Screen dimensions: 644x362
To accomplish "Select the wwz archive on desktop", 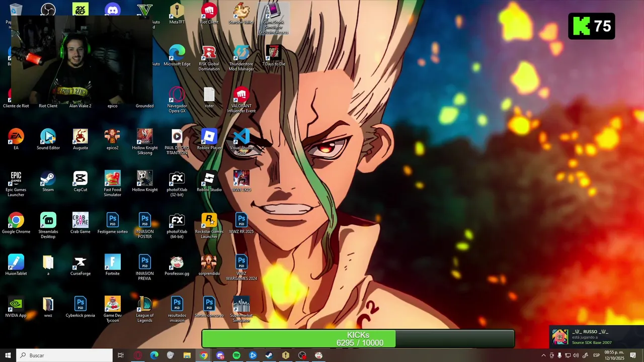I will pos(48,307).
